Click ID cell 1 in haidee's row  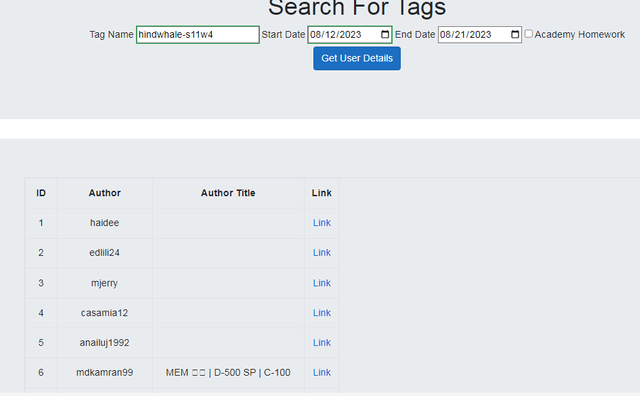coord(41,223)
